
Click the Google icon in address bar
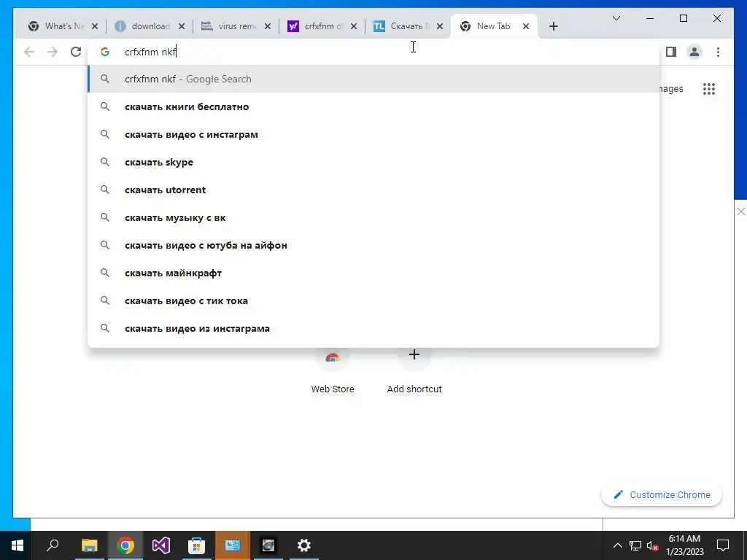[105, 52]
